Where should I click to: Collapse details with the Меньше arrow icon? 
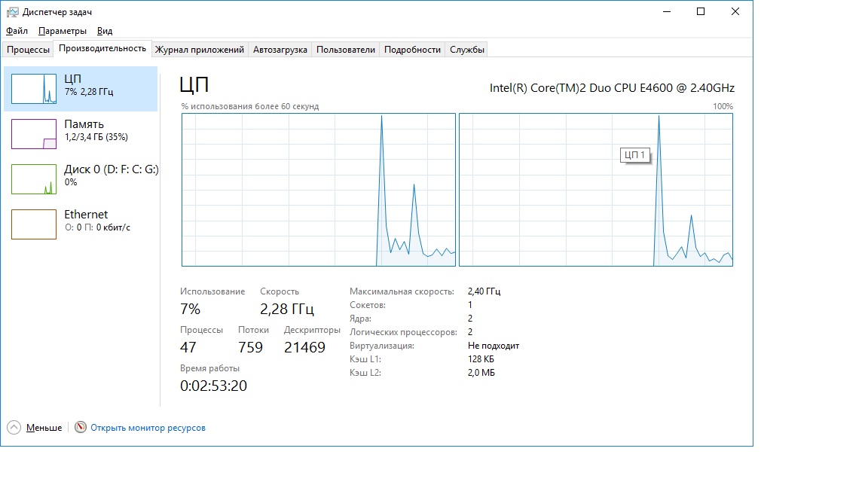pyautogui.click(x=14, y=428)
